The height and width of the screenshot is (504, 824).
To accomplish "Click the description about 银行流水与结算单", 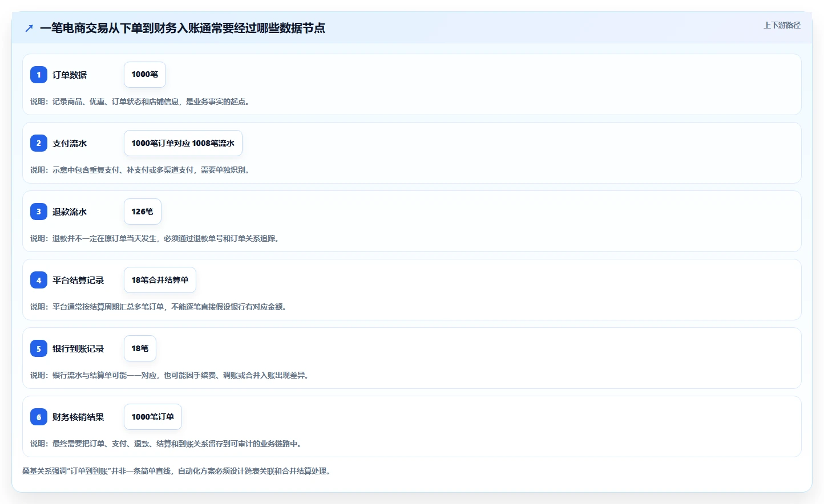I will pos(169,375).
